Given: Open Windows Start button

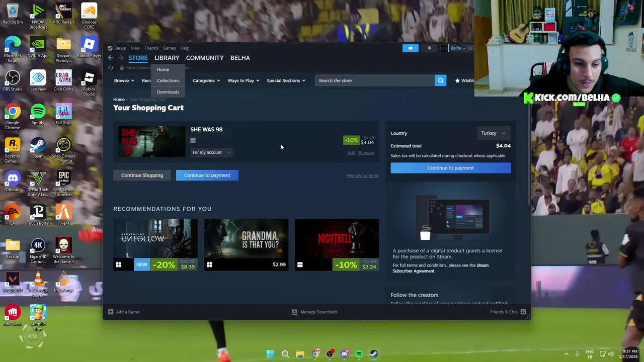Looking at the screenshot, I should 270,354.
